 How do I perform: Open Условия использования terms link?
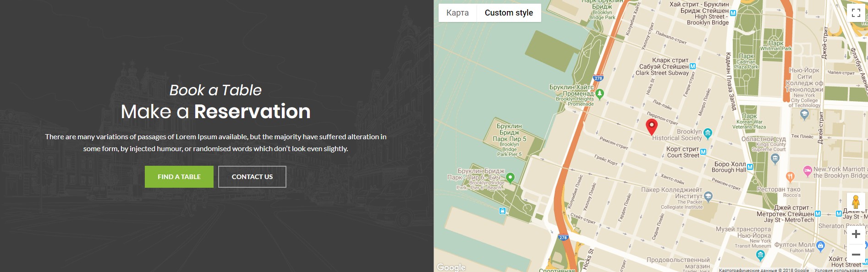(x=841, y=270)
